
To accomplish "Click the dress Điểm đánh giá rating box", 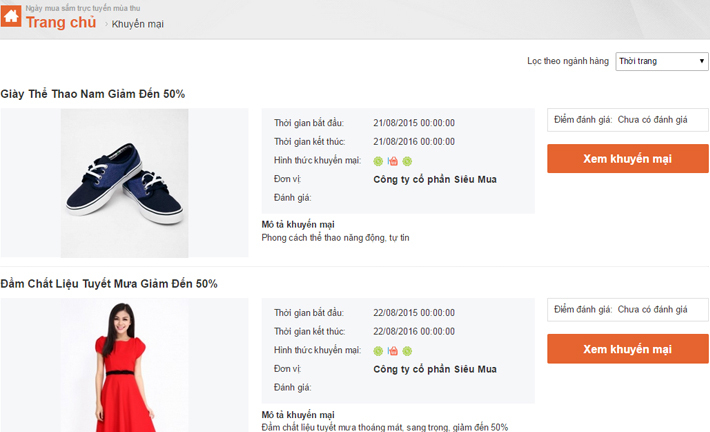I will click(628, 310).
